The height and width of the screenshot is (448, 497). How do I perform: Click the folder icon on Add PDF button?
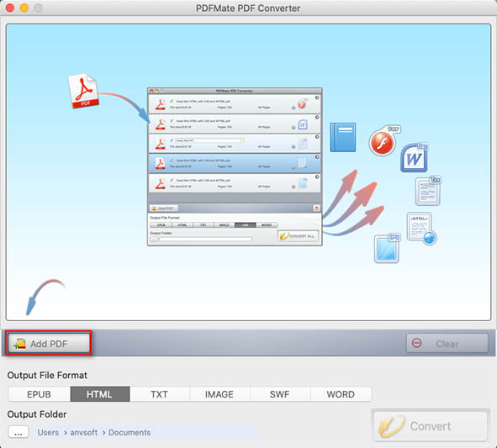coord(19,344)
